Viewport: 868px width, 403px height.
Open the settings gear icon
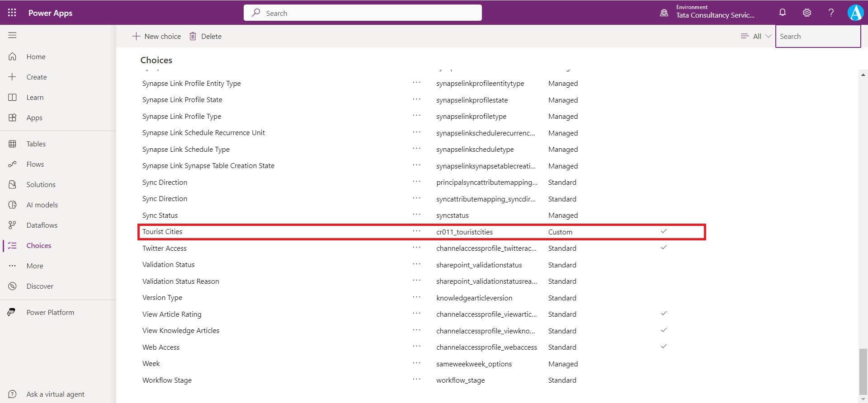[x=807, y=13]
